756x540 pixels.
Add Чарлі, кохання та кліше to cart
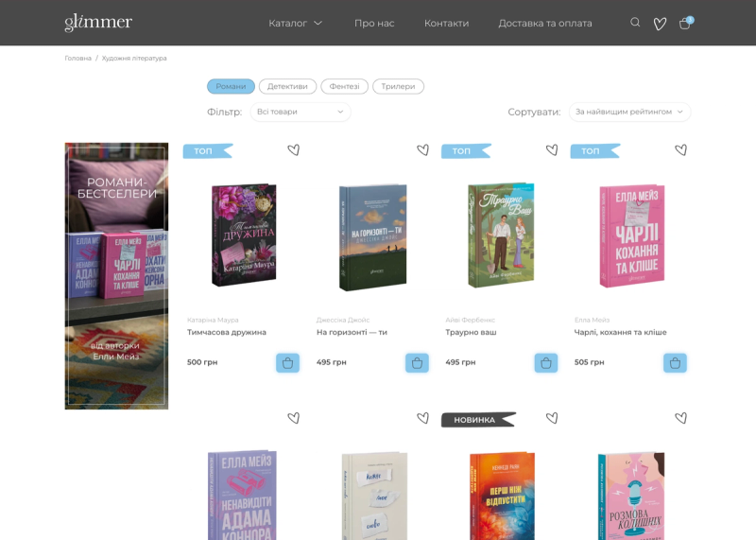675,363
